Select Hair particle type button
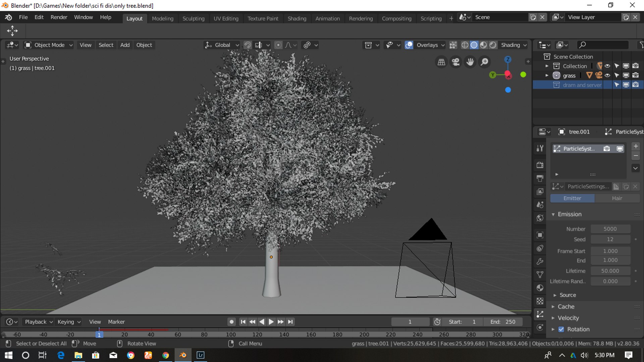644x362 pixels. coord(617,198)
